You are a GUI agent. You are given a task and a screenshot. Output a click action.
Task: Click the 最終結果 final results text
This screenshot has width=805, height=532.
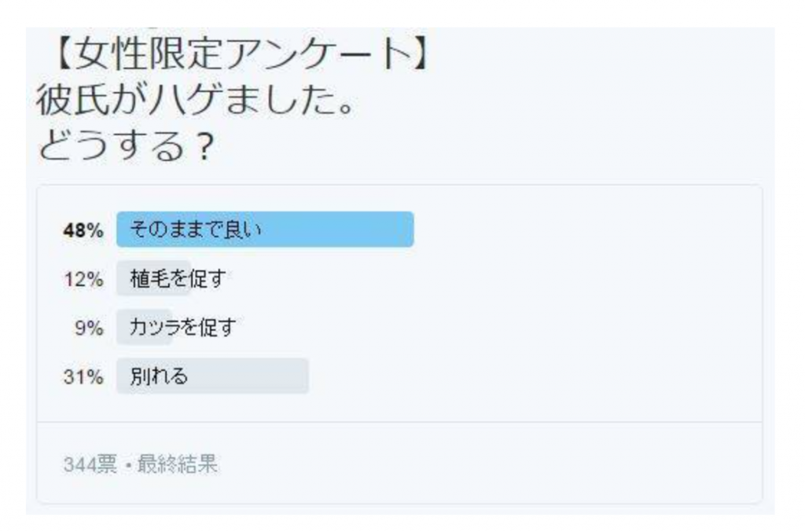pyautogui.click(x=177, y=464)
